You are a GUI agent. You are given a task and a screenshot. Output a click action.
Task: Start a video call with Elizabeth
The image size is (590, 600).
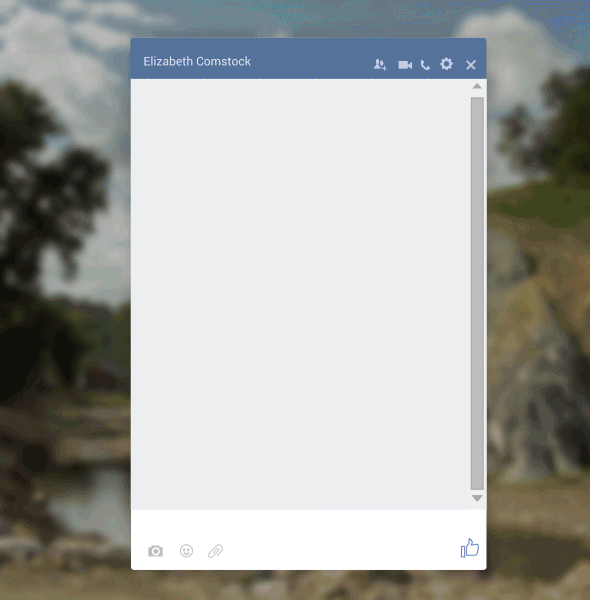pyautogui.click(x=405, y=65)
